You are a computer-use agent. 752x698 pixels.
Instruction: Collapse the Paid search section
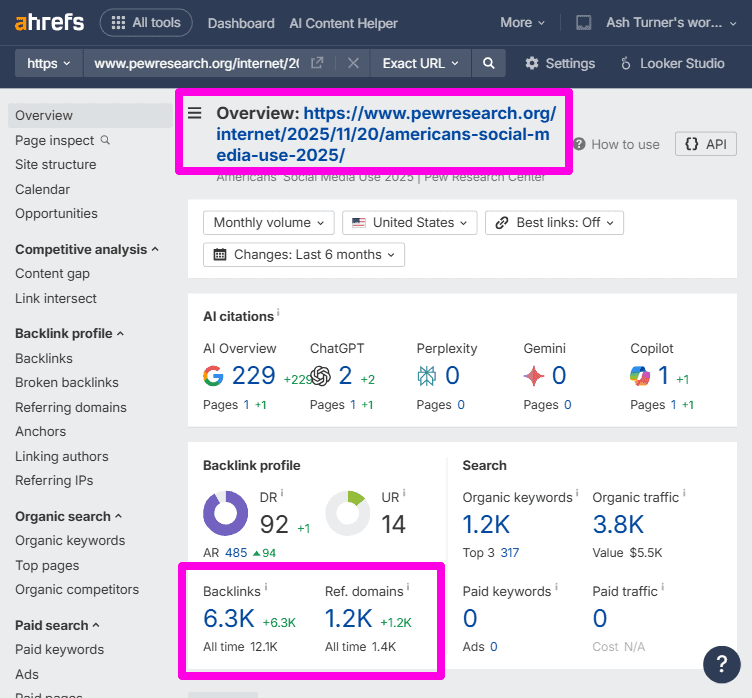57,625
